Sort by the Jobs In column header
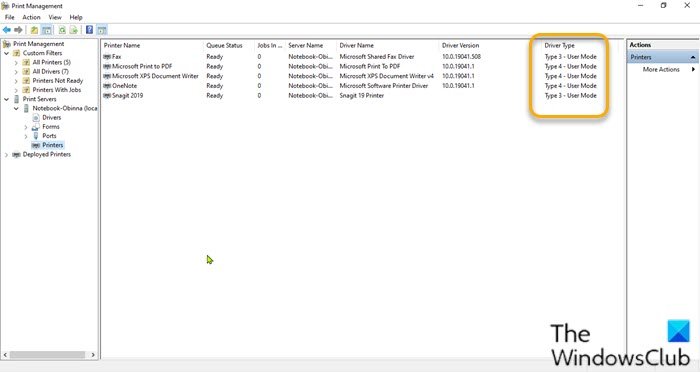This screenshot has height=373, width=700. [270, 46]
